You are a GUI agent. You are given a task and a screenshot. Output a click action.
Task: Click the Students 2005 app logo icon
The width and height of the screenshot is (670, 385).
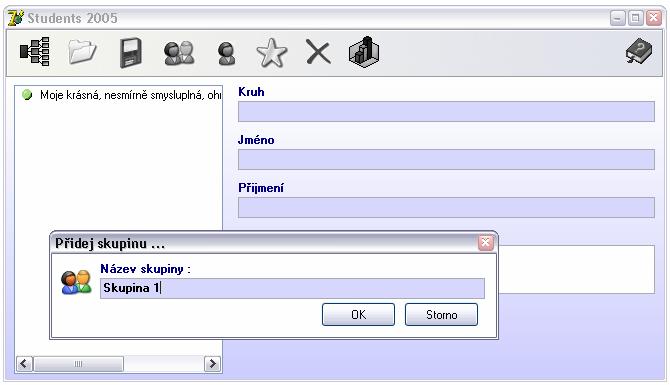point(16,18)
